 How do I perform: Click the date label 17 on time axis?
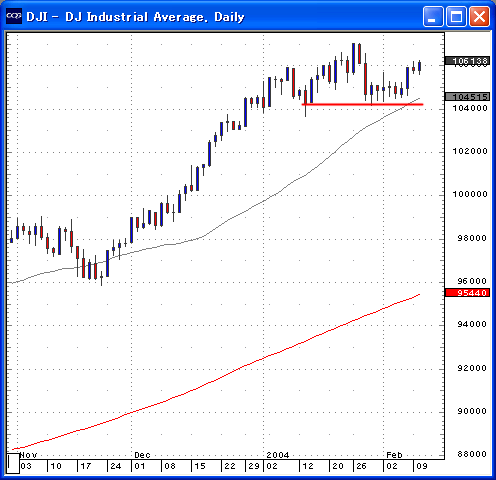pyautogui.click(x=86, y=466)
